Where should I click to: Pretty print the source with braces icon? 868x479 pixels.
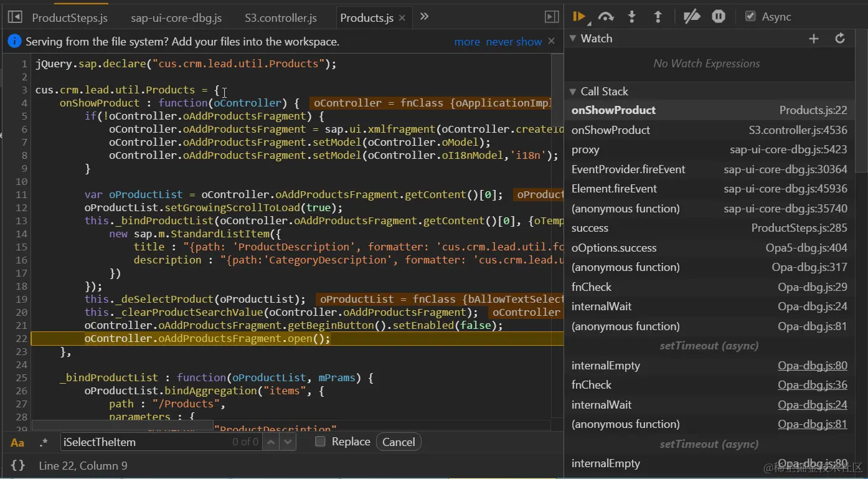point(18,465)
